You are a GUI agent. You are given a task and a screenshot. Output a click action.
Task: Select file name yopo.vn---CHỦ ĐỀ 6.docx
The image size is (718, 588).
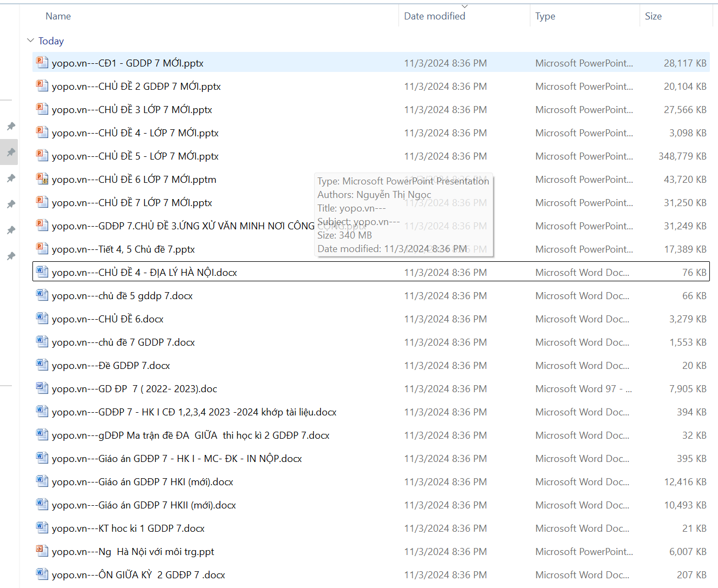[x=108, y=319]
